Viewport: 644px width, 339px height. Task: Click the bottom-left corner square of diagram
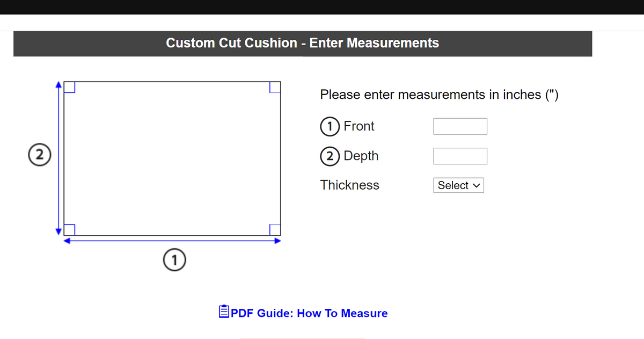(x=69, y=229)
